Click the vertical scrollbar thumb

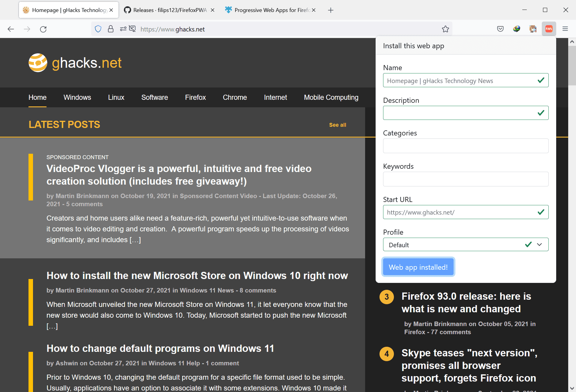[x=572, y=66]
